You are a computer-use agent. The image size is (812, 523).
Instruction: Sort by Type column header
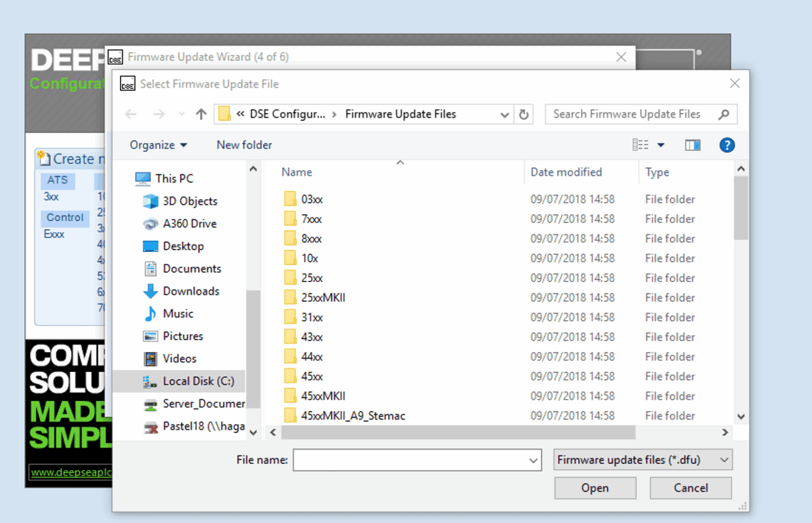657,172
